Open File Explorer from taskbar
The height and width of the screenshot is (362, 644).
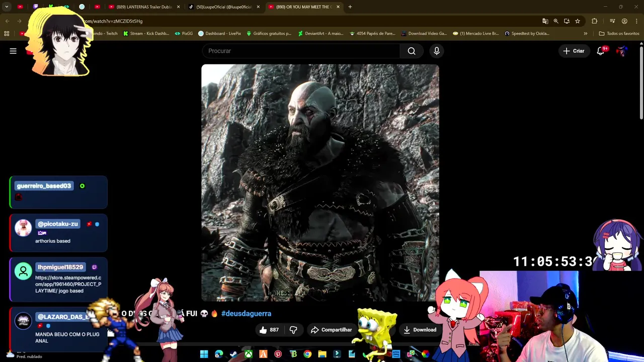coord(322,354)
